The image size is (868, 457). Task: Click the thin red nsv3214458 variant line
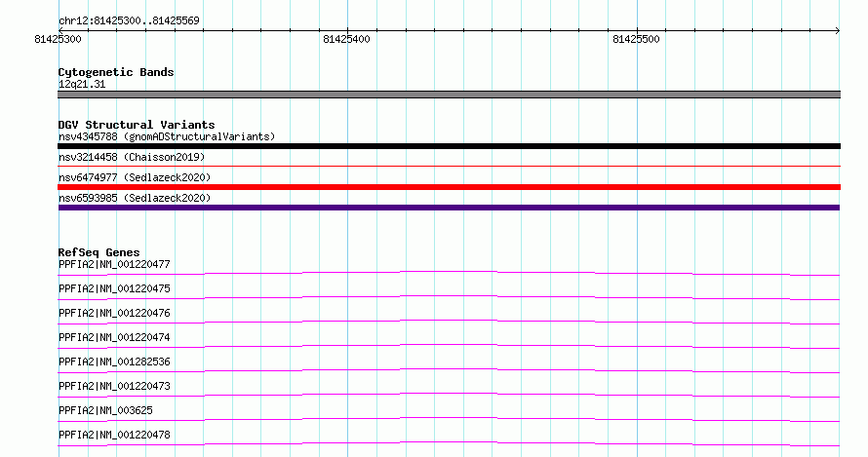(x=449, y=166)
